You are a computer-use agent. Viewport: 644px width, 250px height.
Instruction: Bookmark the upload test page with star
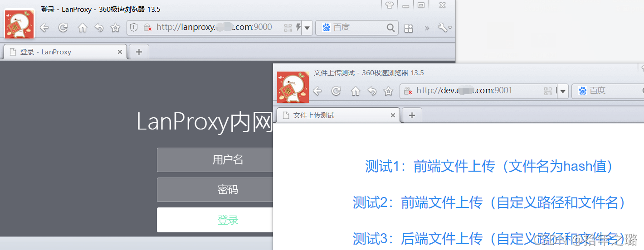click(x=388, y=91)
